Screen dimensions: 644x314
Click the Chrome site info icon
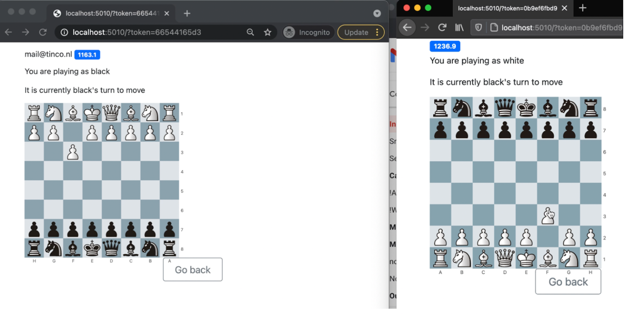(x=64, y=32)
